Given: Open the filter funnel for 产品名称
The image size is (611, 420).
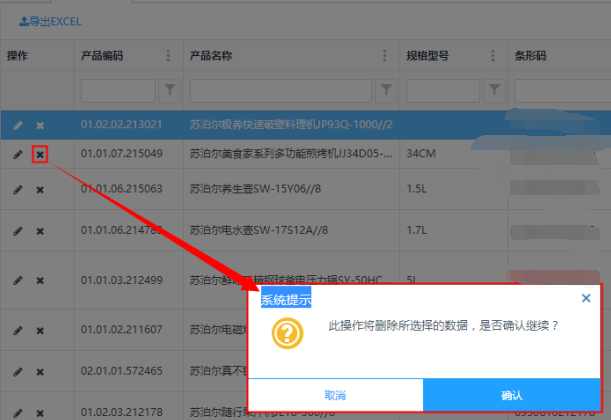Looking at the screenshot, I should [388, 90].
